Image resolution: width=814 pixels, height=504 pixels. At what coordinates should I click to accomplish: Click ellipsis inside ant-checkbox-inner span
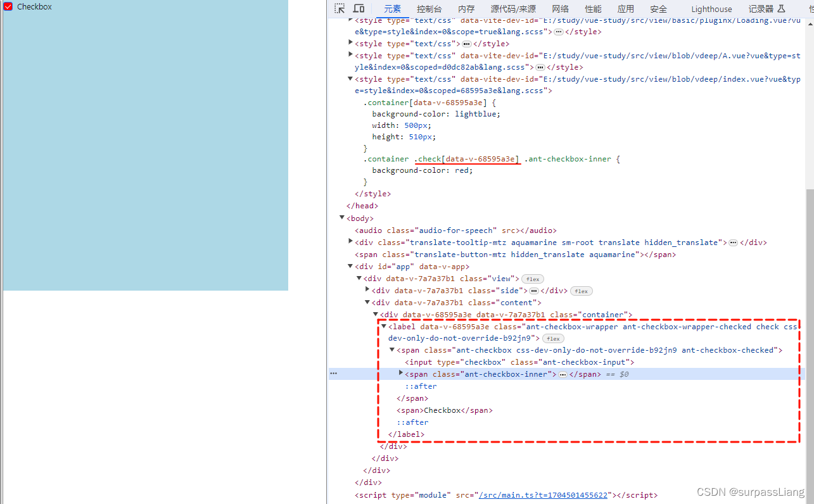pos(563,375)
